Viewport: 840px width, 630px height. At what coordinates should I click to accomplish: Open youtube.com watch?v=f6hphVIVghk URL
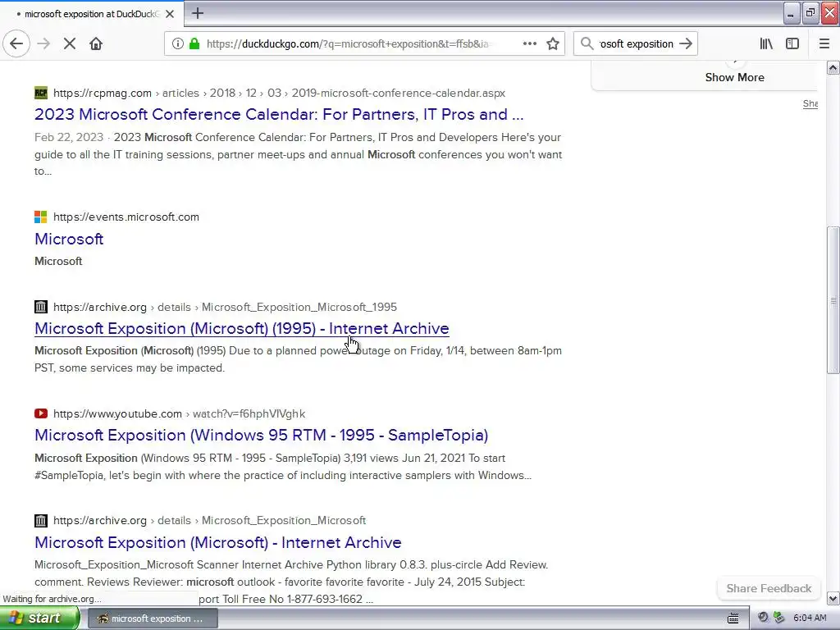click(x=179, y=413)
